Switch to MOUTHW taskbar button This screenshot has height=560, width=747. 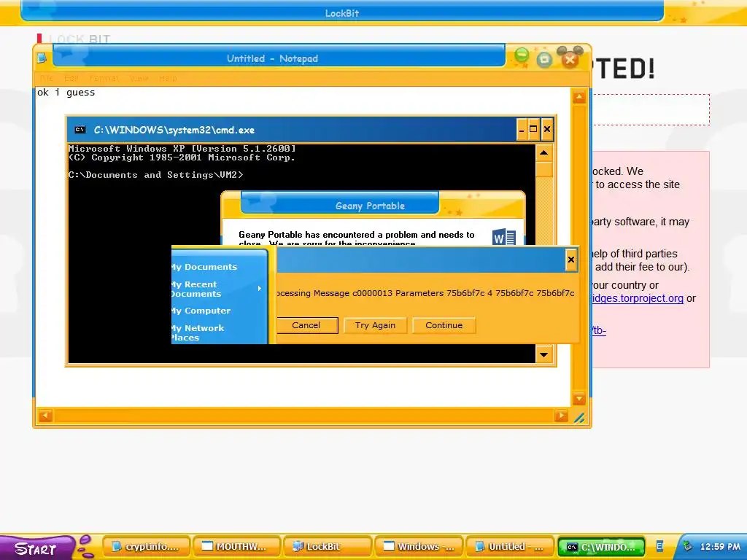tap(236, 547)
